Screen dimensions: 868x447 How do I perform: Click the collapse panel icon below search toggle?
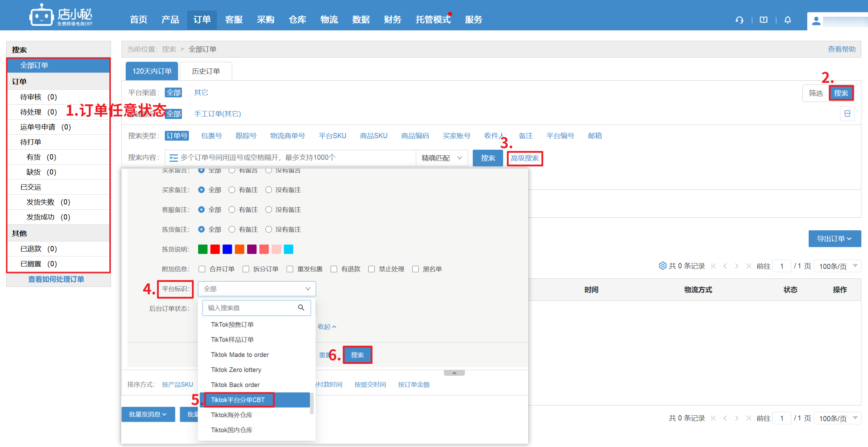coord(847,114)
